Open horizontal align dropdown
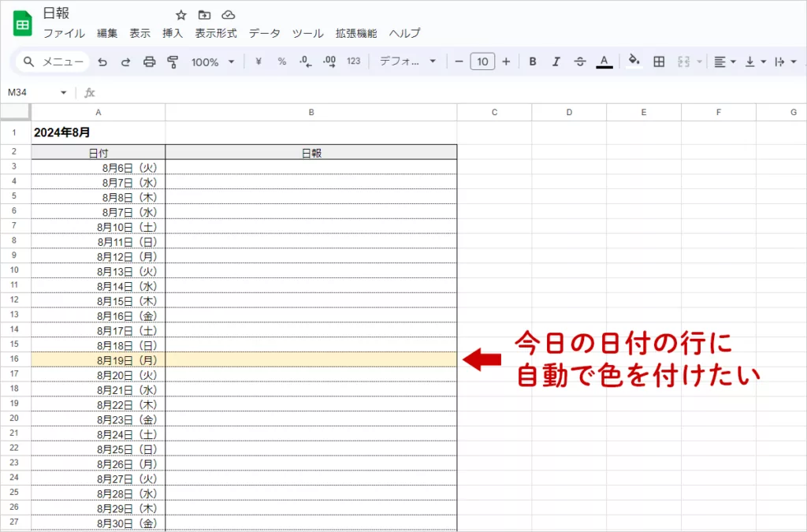Viewport: 807px width, 532px height. pyautogui.click(x=725, y=61)
